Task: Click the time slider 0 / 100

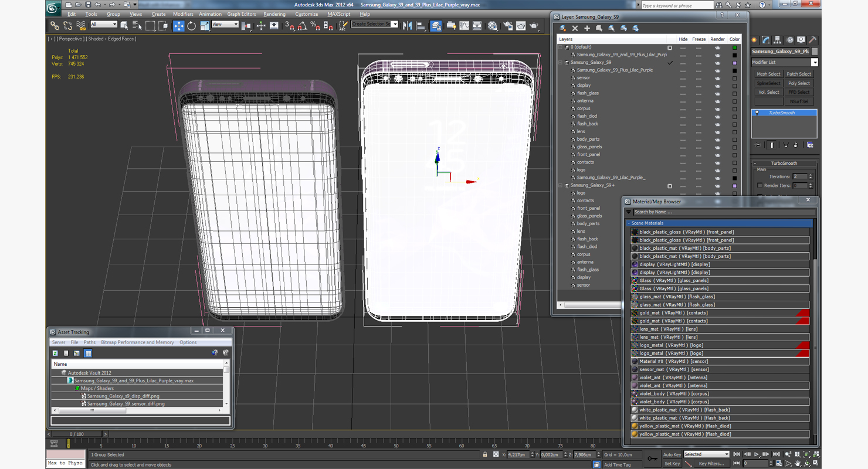Action: point(77,434)
